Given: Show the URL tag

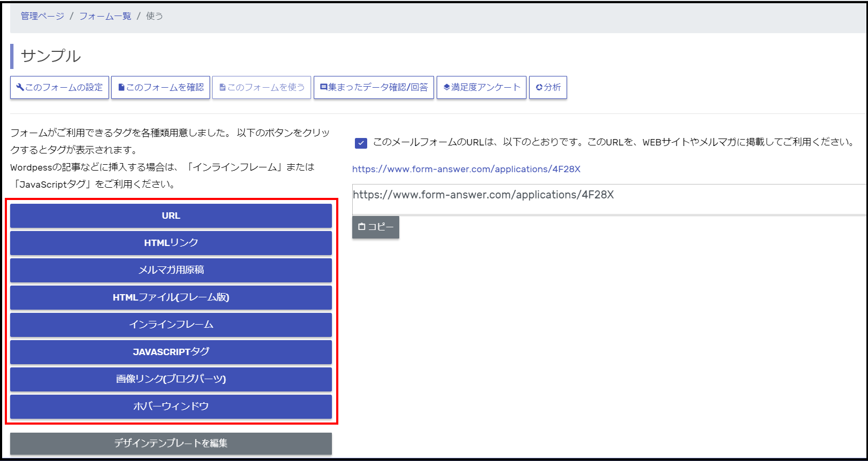Looking at the screenshot, I should [x=171, y=216].
